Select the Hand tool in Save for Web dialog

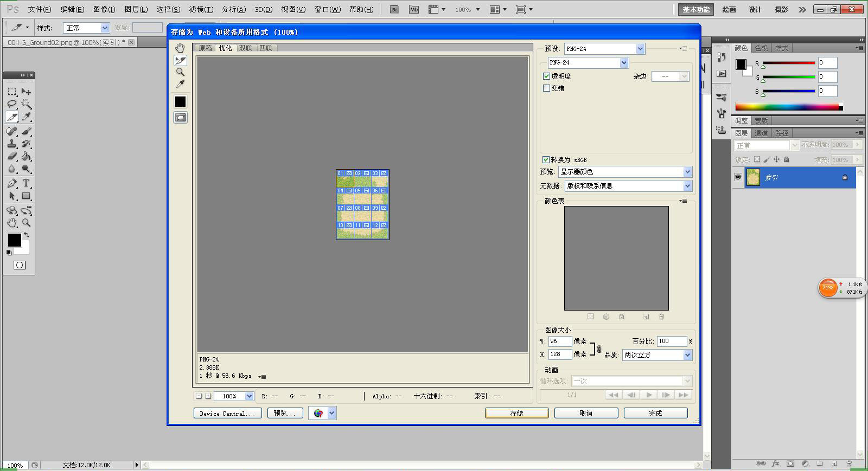(x=180, y=48)
